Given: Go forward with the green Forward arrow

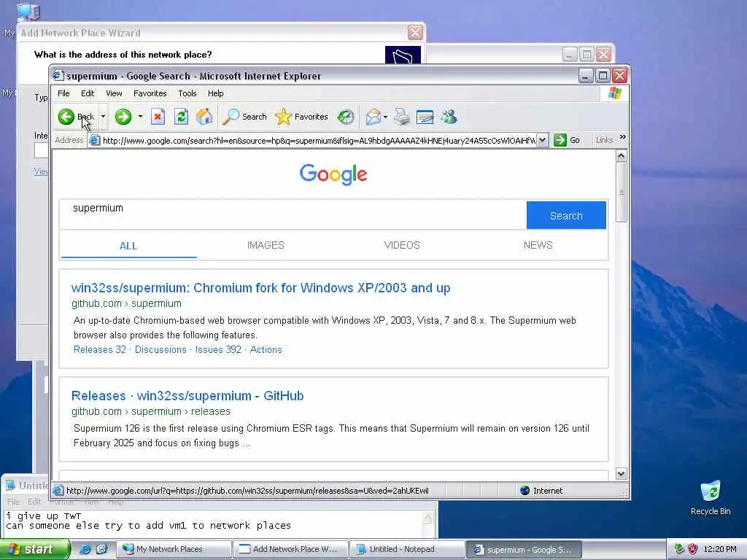Looking at the screenshot, I should (123, 117).
